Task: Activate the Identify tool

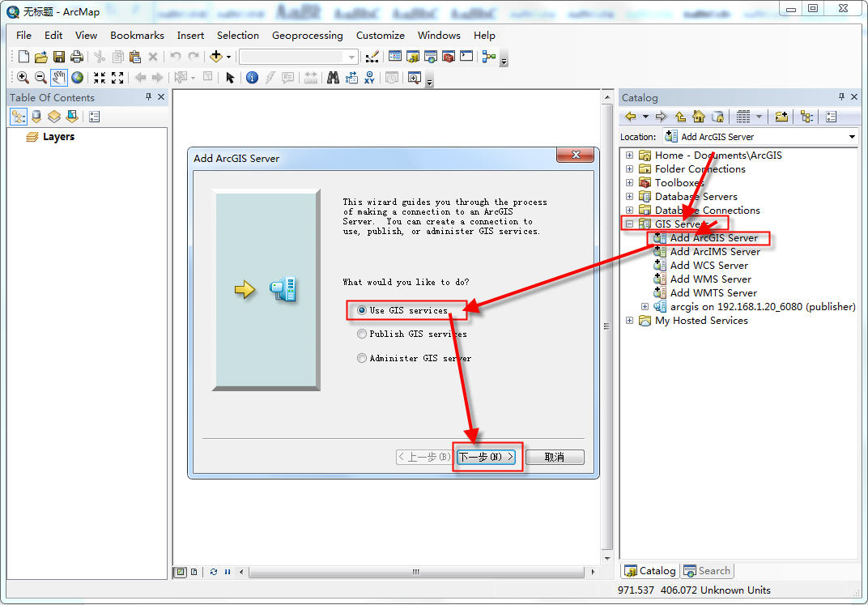Action: pos(252,78)
